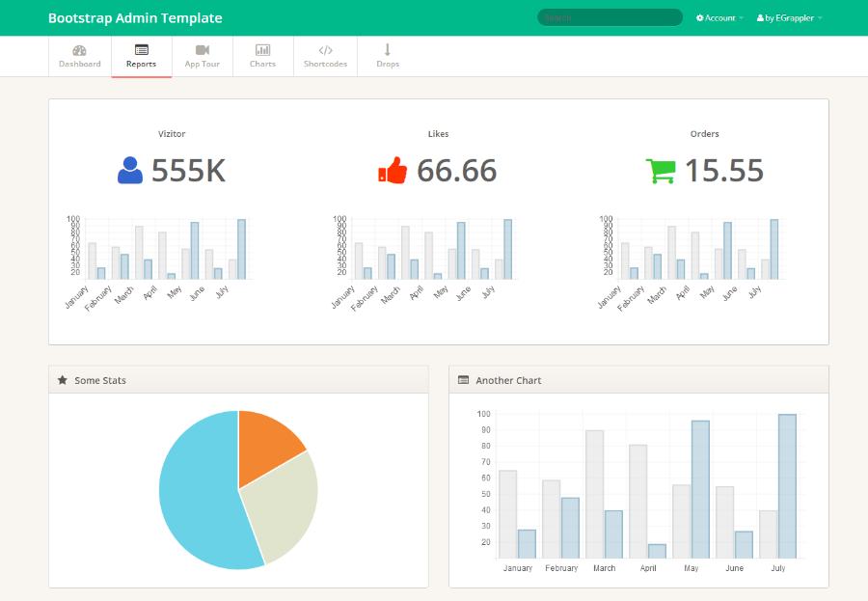Click the Dashboard gauge icon
Image resolution: width=868 pixels, height=601 pixels.
point(80,50)
